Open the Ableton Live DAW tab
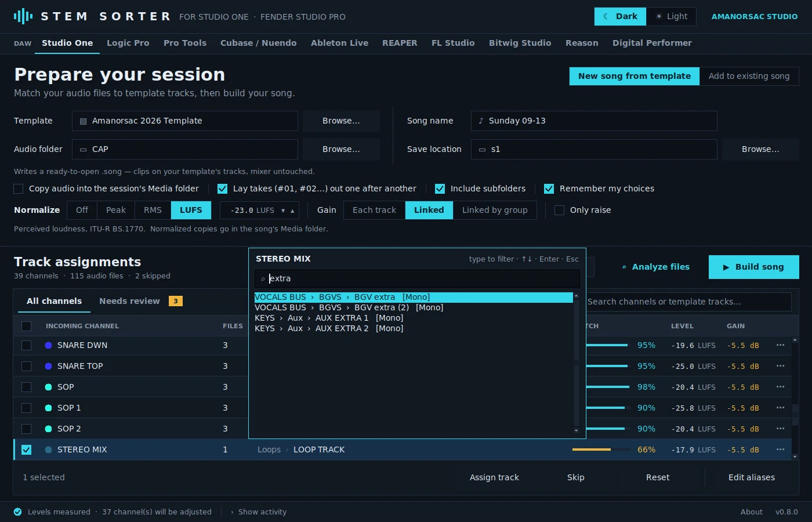812x522 pixels. click(339, 43)
